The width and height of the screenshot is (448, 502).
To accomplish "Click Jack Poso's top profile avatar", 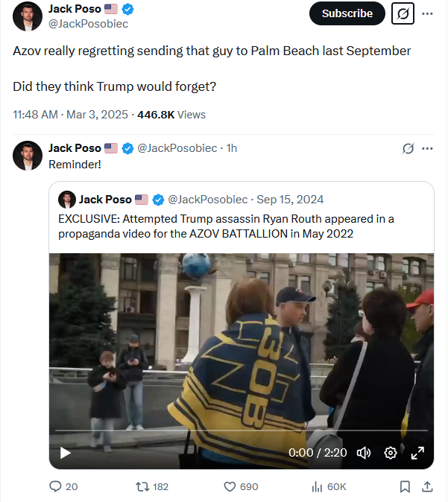I will (28, 16).
